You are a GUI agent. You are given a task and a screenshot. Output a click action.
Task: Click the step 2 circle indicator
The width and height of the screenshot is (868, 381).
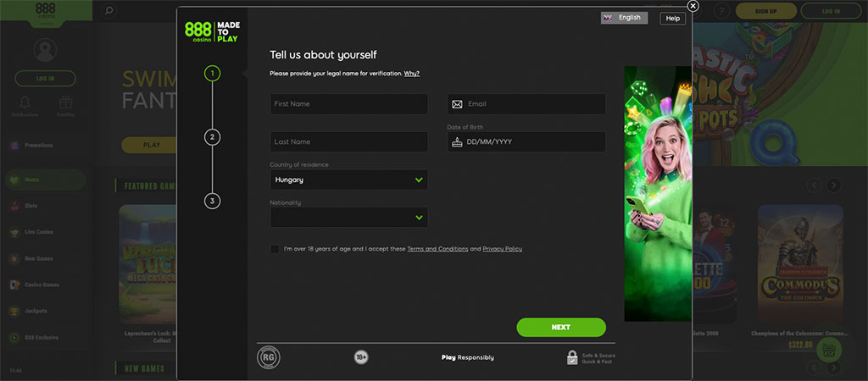(x=212, y=137)
